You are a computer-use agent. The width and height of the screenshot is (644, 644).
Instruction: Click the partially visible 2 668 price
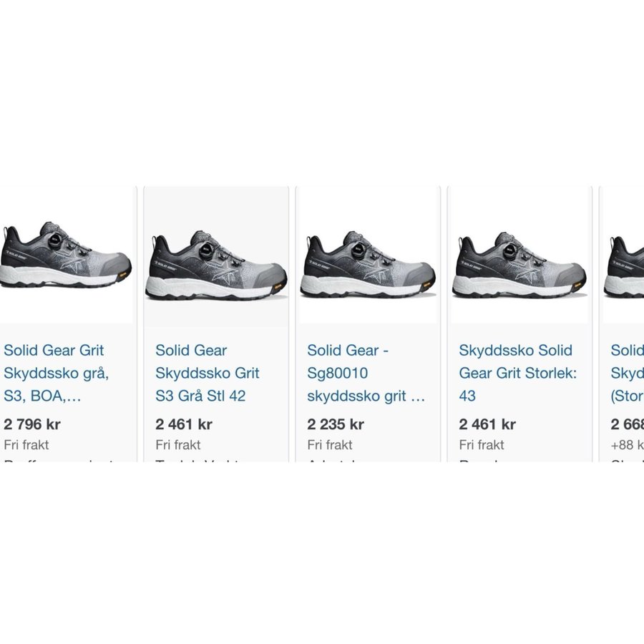(628, 424)
